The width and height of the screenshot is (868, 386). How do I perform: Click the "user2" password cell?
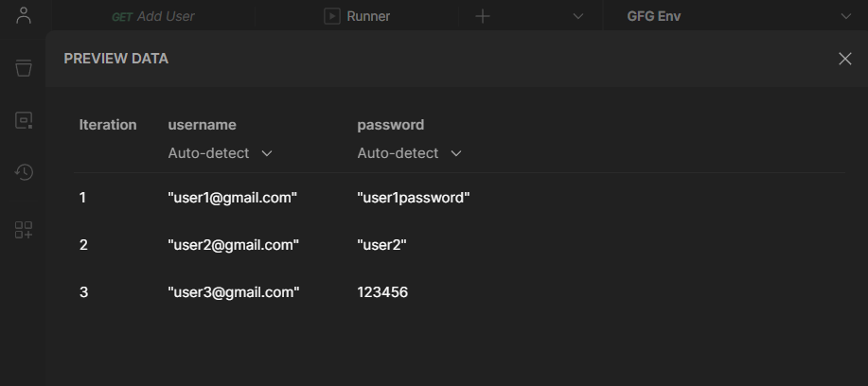pos(381,245)
